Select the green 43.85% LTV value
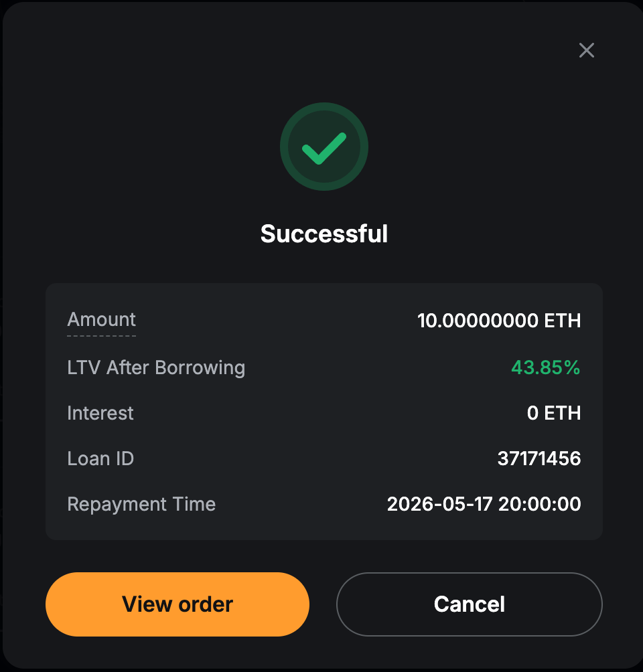Screen dimensions: 643x672 point(546,367)
